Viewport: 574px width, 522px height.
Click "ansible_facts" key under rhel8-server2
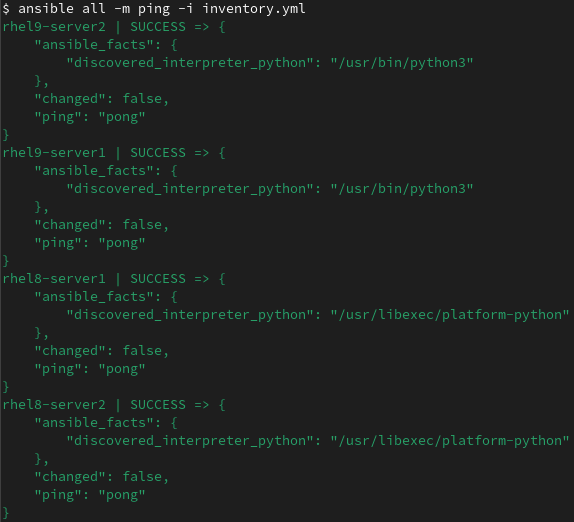[94, 423]
